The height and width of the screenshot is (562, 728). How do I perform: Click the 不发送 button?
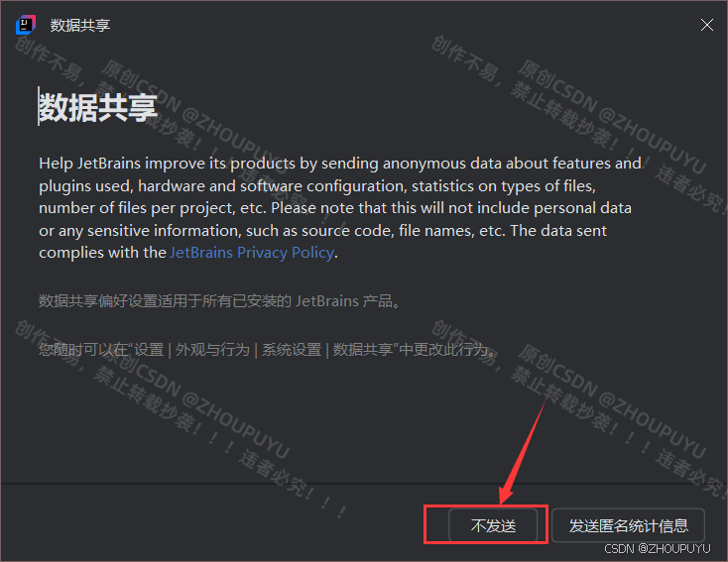pyautogui.click(x=493, y=525)
